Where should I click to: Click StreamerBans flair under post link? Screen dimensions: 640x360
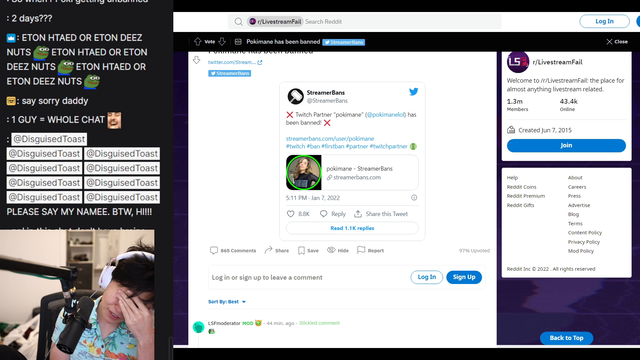coord(229,73)
